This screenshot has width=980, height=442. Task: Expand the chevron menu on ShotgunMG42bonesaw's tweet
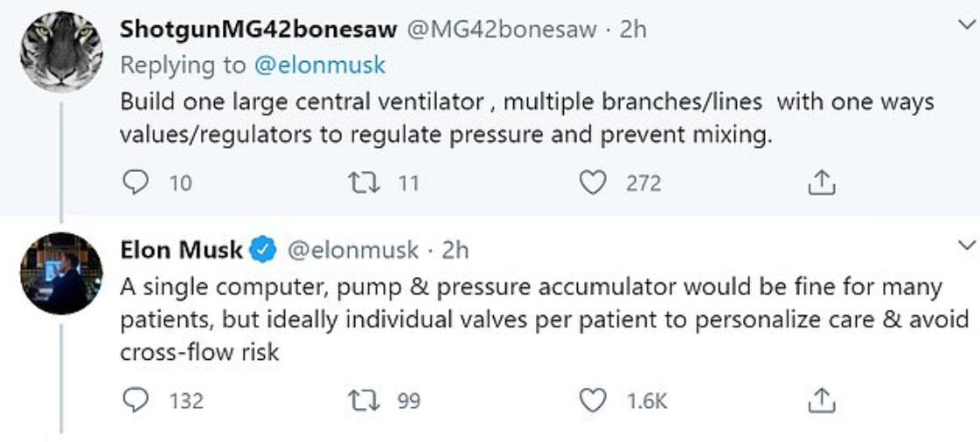pos(966,24)
